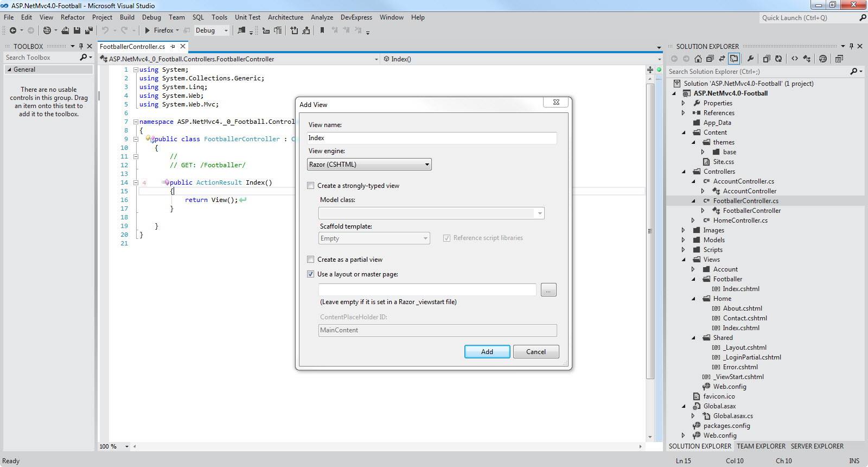Image resolution: width=868 pixels, height=467 pixels.
Task: Click the uncomment selected lines icon
Action: coord(306,30)
